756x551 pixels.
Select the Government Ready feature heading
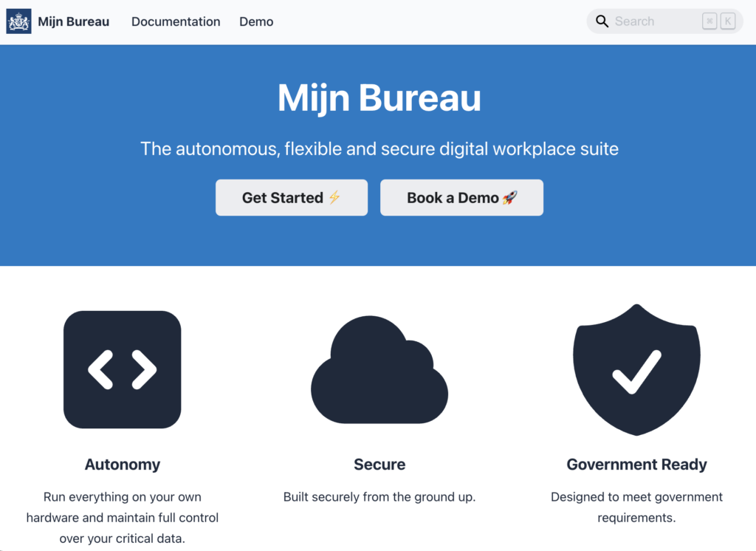(636, 465)
